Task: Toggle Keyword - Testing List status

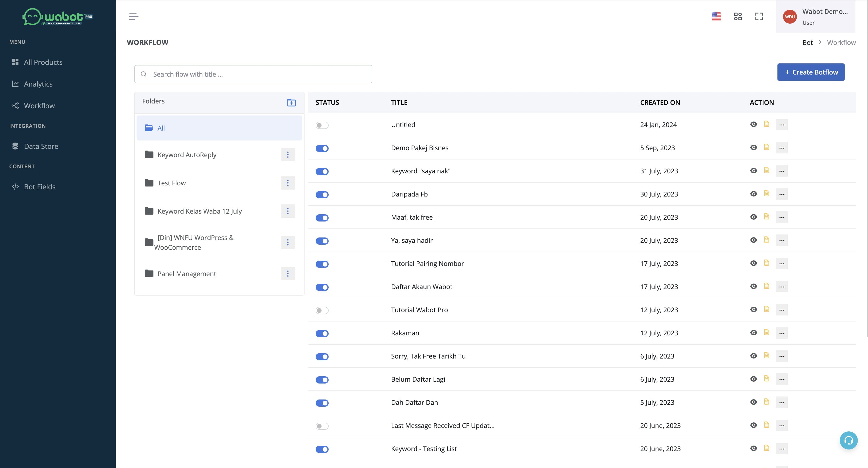Action: (322, 449)
